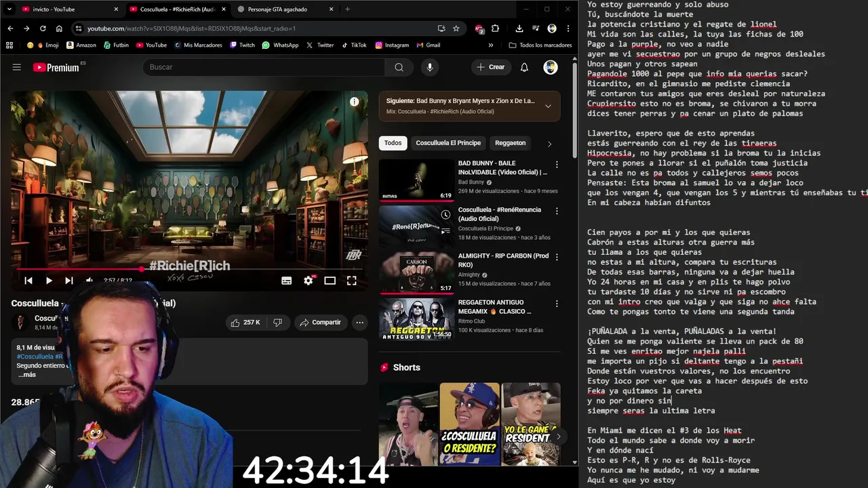This screenshot has height=488, width=868.
Task: Reload the current page
Action: click(43, 28)
